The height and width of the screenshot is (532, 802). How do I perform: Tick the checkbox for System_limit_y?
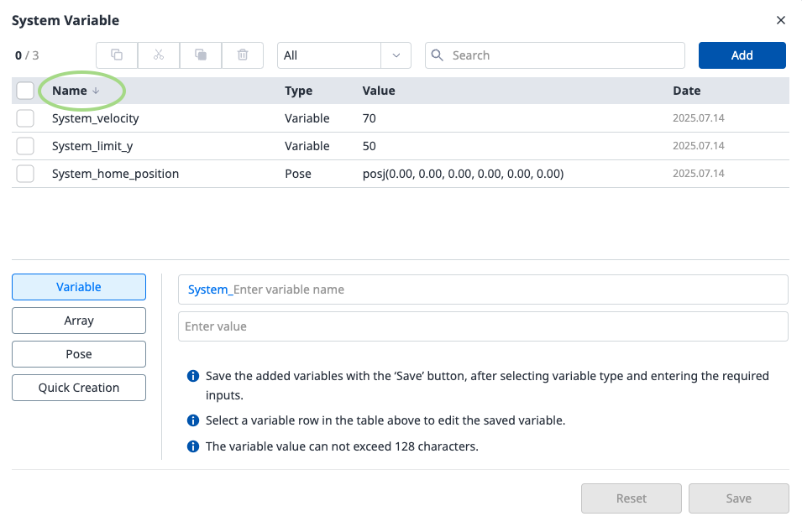25,146
